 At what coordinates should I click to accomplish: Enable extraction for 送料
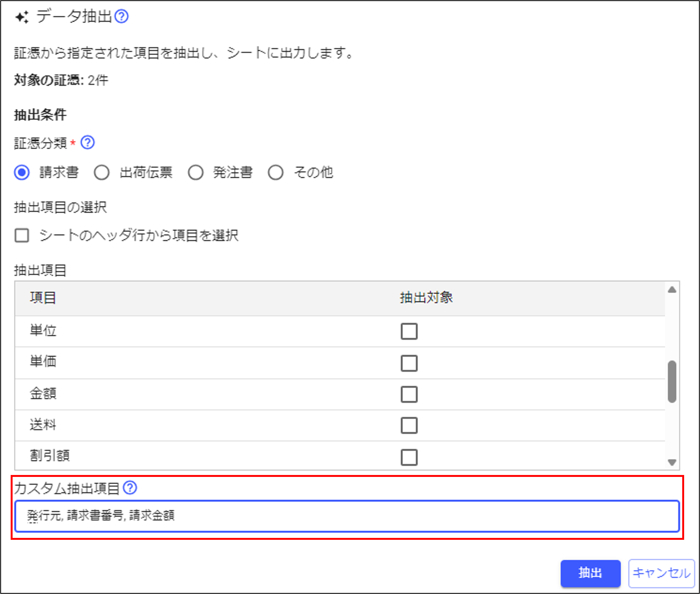[x=409, y=425]
